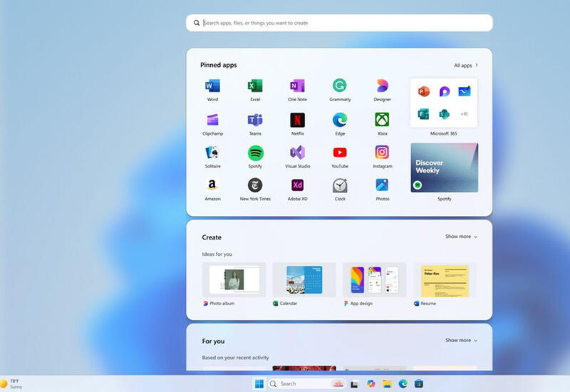Open the YouTube app
The width and height of the screenshot is (570, 392).
340,153
